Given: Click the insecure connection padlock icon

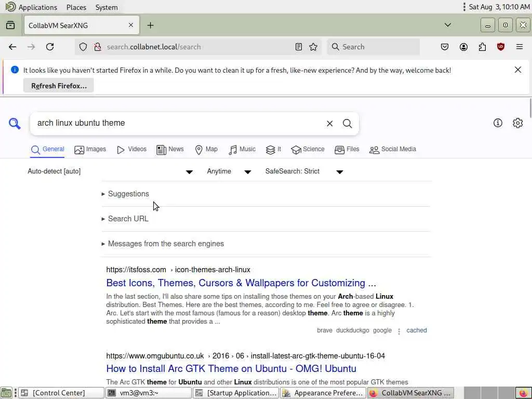Looking at the screenshot, I should pos(98,47).
